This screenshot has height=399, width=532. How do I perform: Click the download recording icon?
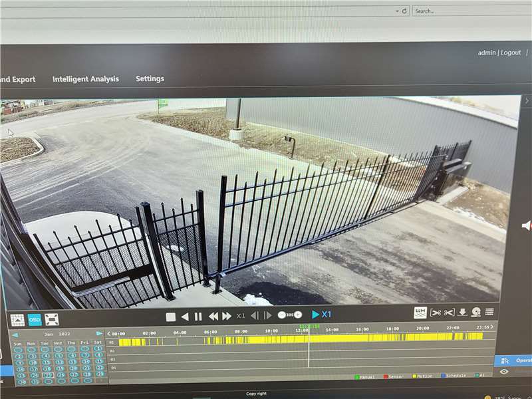click(462, 312)
